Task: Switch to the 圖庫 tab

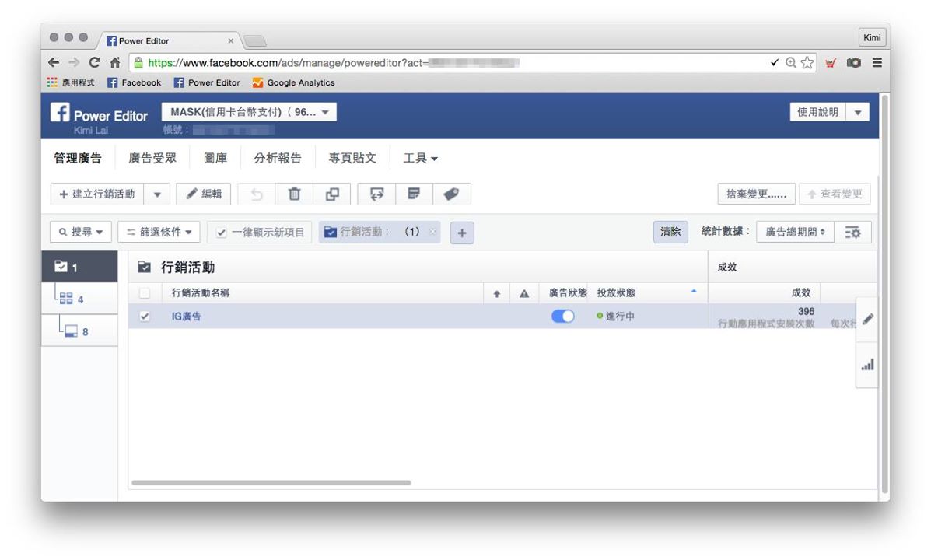Action: pyautogui.click(x=215, y=158)
